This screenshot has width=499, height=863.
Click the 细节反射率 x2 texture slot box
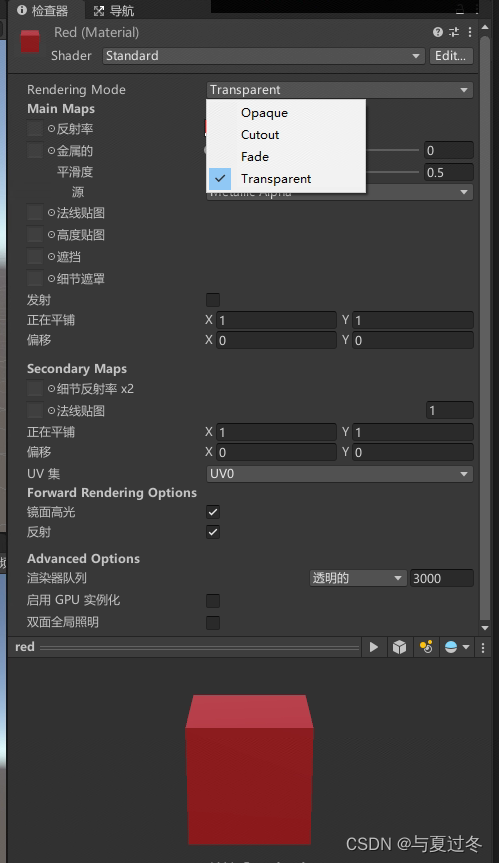pyautogui.click(x=35, y=389)
